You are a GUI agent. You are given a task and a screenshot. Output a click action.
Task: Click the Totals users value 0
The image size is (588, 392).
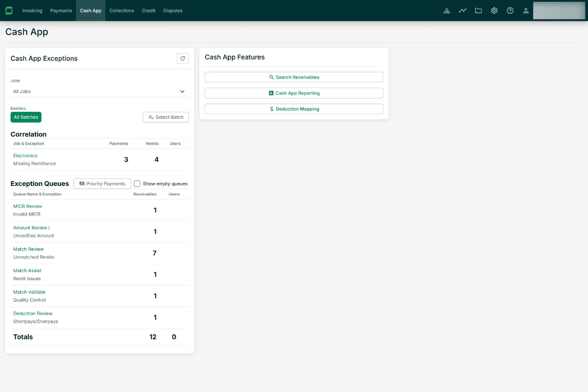pyautogui.click(x=174, y=337)
